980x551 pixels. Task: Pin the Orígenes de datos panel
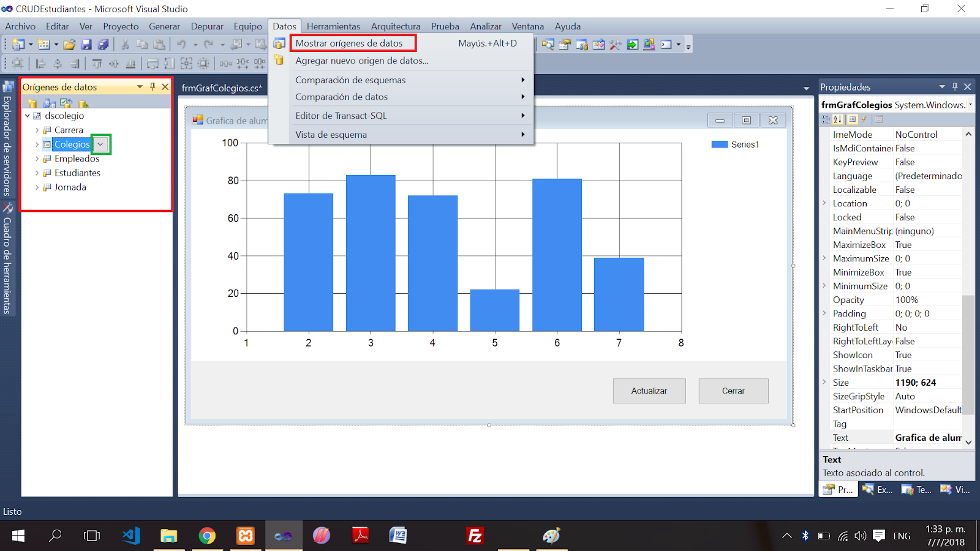coord(152,86)
